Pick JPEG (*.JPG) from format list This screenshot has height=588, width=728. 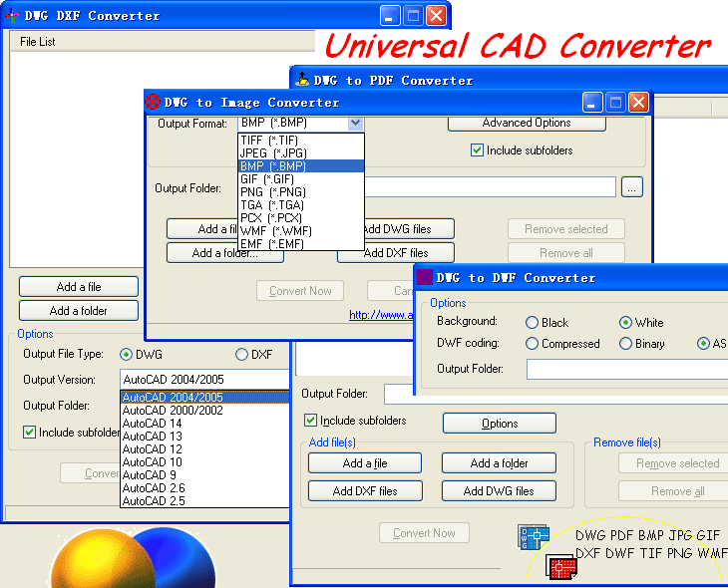click(x=301, y=153)
